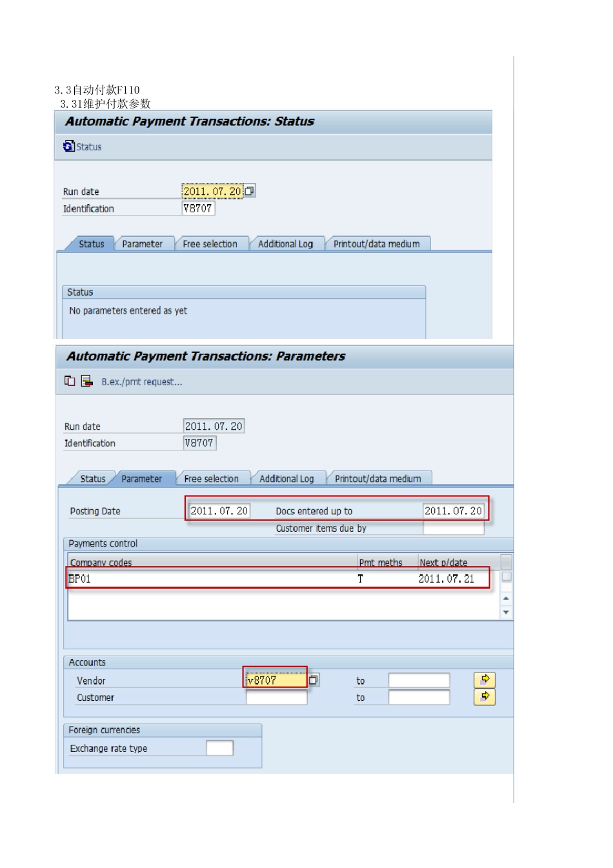
Task: Click the Company codes column header
Action: 212,562
